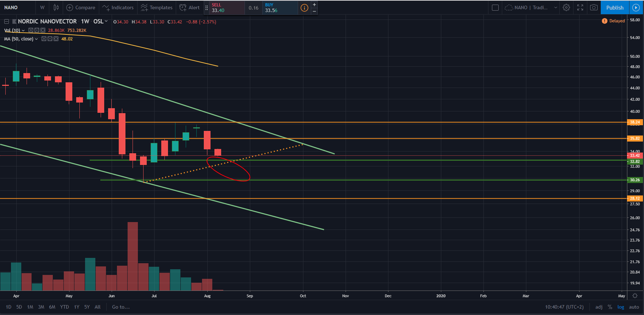
Task: Take a chart snapshot with camera icon
Action: (594, 7)
